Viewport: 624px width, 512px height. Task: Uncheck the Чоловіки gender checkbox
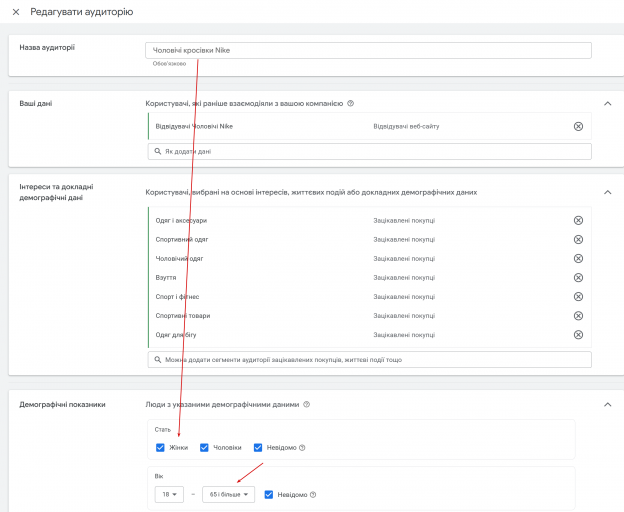point(204,448)
